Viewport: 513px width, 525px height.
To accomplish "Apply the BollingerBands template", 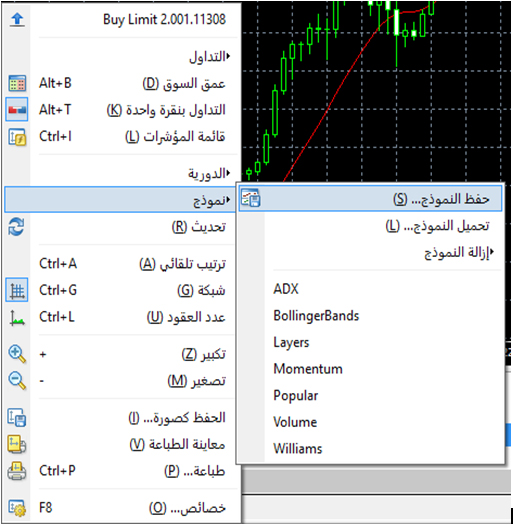I will click(316, 316).
